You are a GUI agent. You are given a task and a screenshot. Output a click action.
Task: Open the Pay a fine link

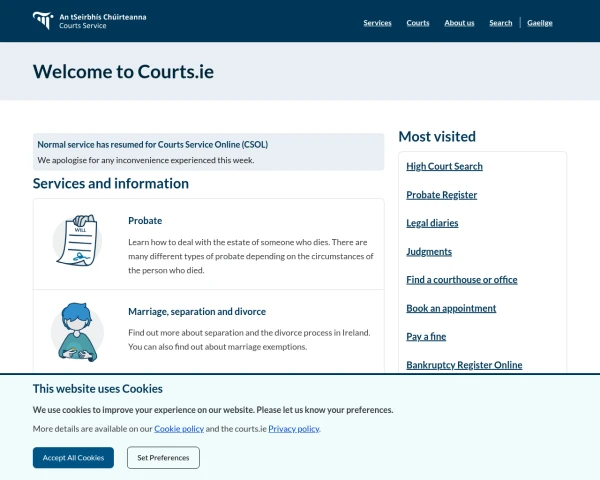point(426,336)
